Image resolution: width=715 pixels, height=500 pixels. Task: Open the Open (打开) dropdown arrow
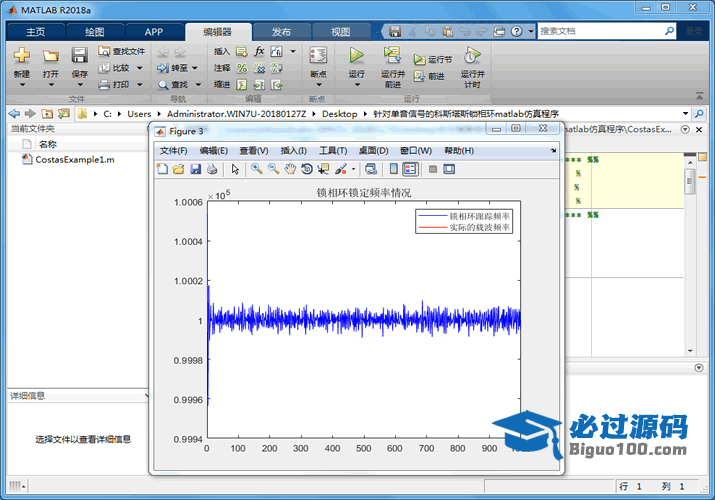[x=51, y=85]
